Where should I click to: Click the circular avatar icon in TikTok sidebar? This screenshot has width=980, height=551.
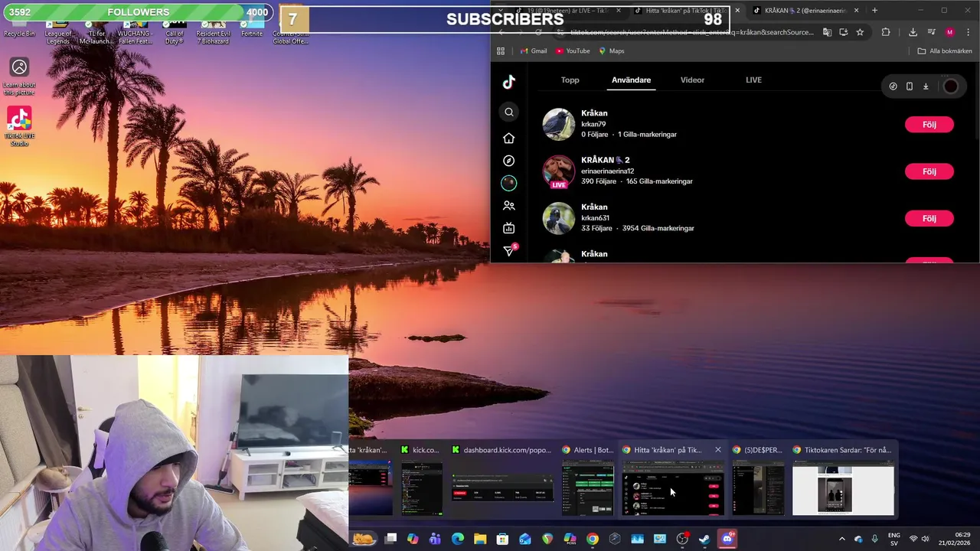(509, 183)
